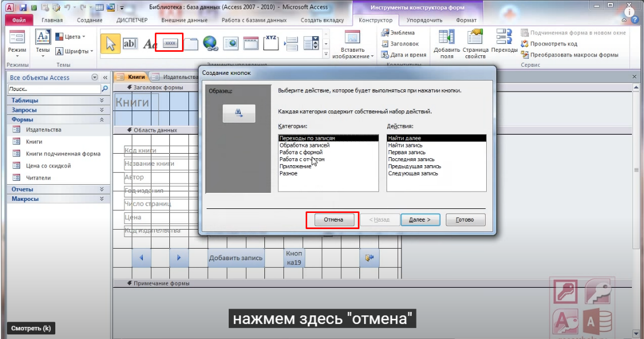Screen dimensions: 644x339
Task: Choose the Label control (Aa)
Action: pyautogui.click(x=150, y=44)
